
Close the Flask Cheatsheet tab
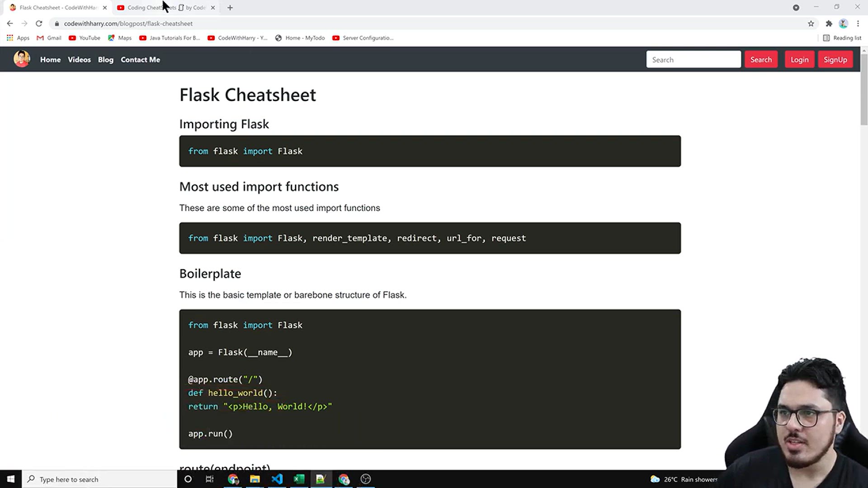pyautogui.click(x=105, y=8)
